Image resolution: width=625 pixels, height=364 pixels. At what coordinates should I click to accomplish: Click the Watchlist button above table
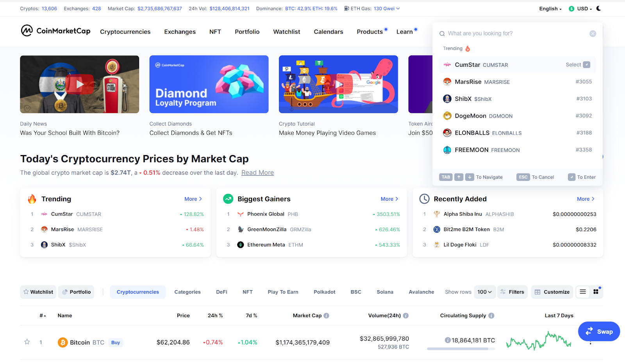point(38,292)
